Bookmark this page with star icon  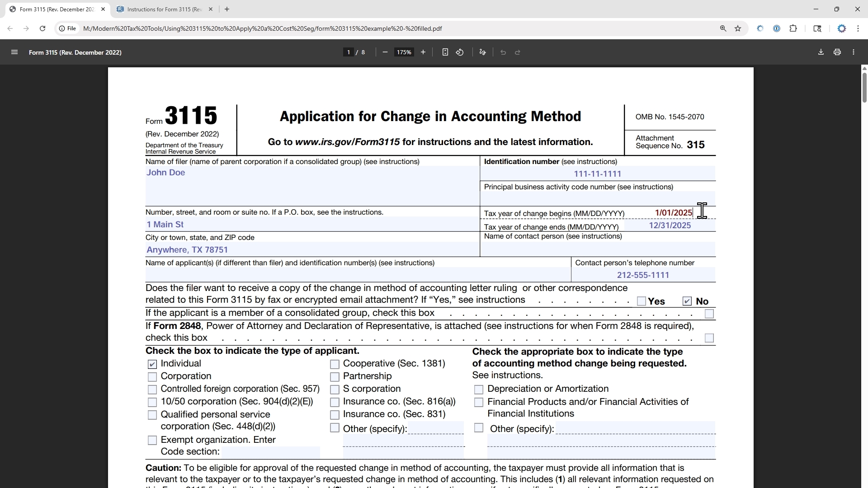[738, 28]
